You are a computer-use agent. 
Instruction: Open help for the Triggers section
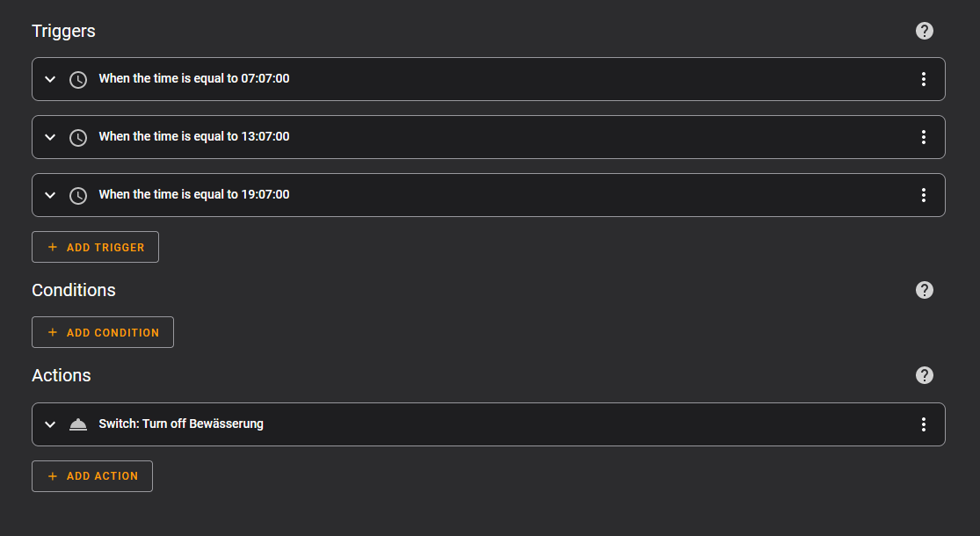[924, 31]
